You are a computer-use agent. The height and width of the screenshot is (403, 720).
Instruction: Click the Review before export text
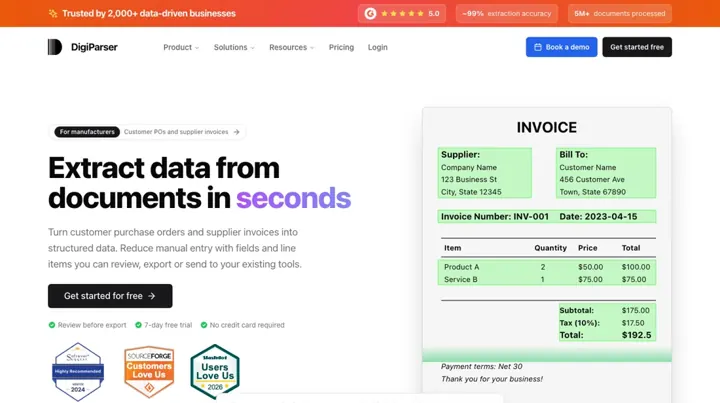click(x=92, y=325)
